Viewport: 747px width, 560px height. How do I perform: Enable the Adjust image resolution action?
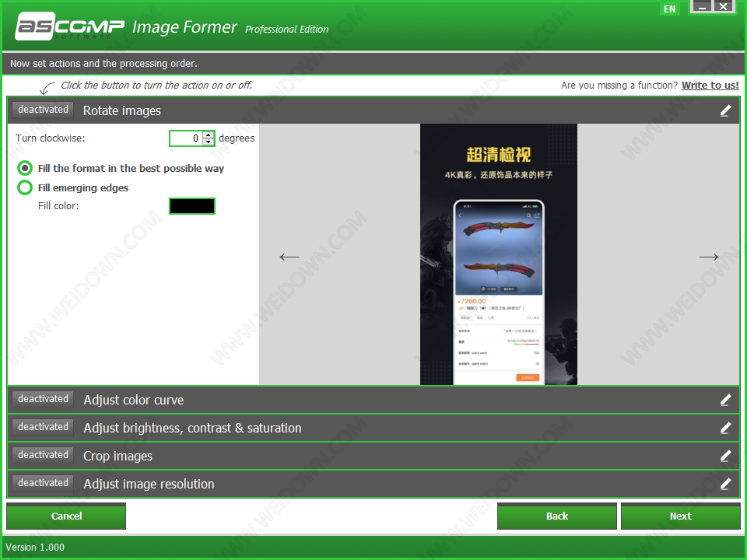(43, 483)
